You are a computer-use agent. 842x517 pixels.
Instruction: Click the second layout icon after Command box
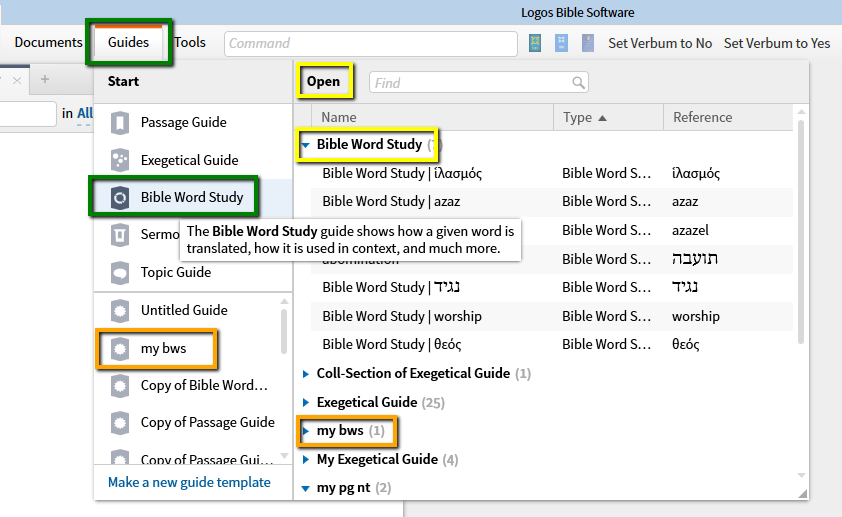point(561,43)
